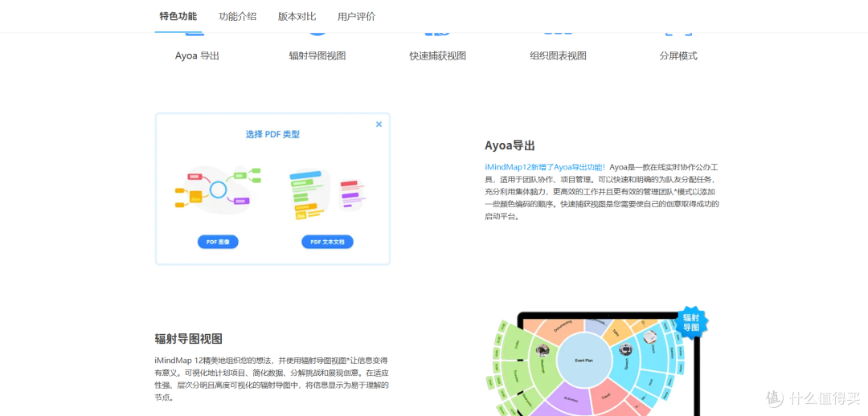Viewport: 868px width, 416px height.
Task: Select the Ayoa 导出 feature label
Action: pos(197,56)
